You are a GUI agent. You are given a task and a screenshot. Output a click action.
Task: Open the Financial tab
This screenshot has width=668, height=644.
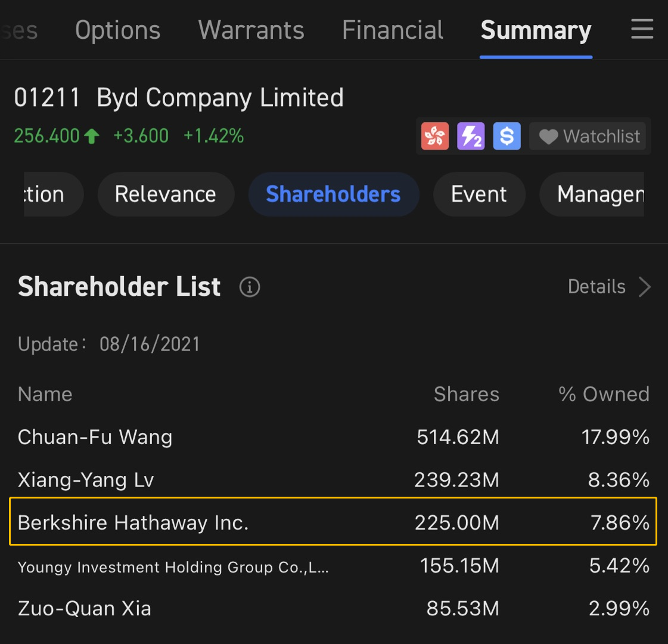[392, 30]
